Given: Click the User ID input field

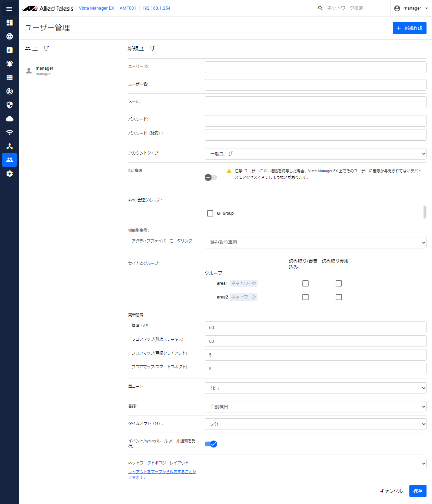Looking at the screenshot, I should coord(315,67).
